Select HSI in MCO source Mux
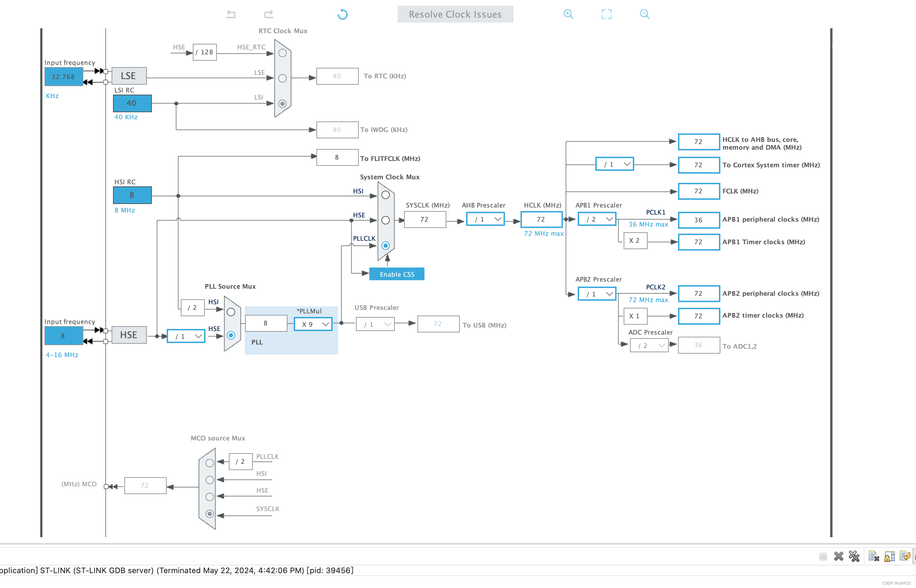The image size is (916, 588). (209, 480)
